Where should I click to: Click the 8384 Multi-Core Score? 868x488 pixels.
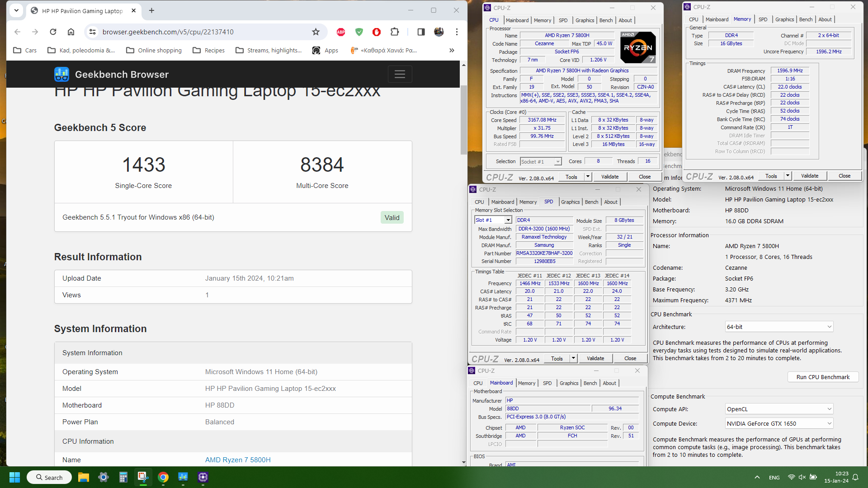322,164
